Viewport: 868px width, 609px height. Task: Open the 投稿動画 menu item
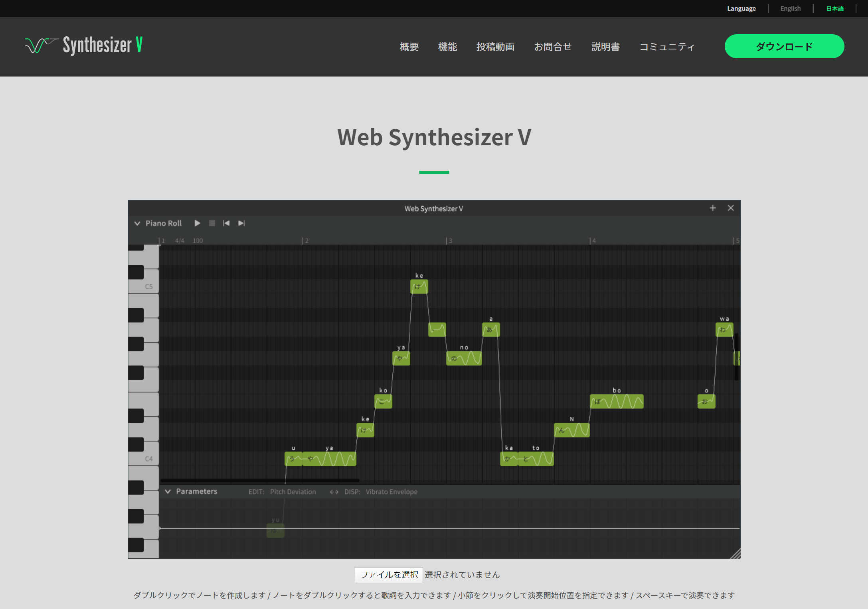tap(495, 47)
